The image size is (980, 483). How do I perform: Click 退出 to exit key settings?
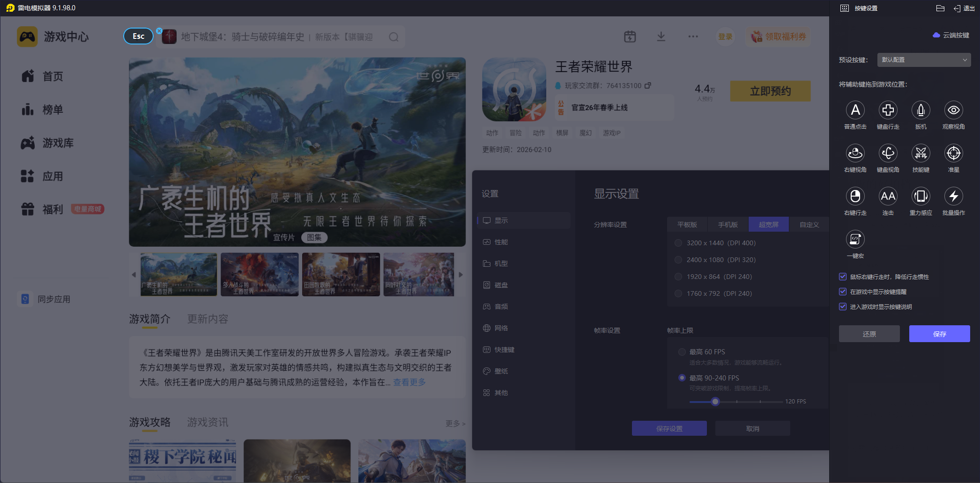click(x=964, y=8)
